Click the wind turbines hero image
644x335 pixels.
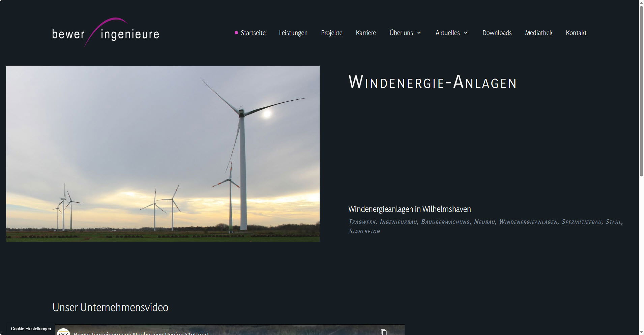tap(163, 153)
